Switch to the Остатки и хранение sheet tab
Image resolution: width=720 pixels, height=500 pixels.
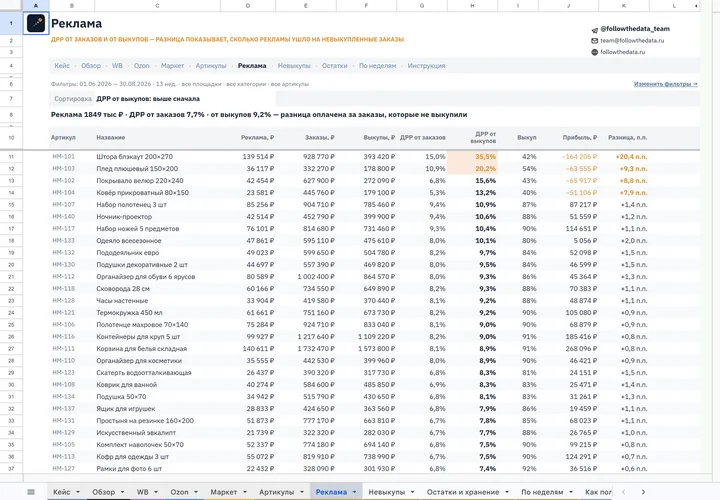click(x=463, y=492)
